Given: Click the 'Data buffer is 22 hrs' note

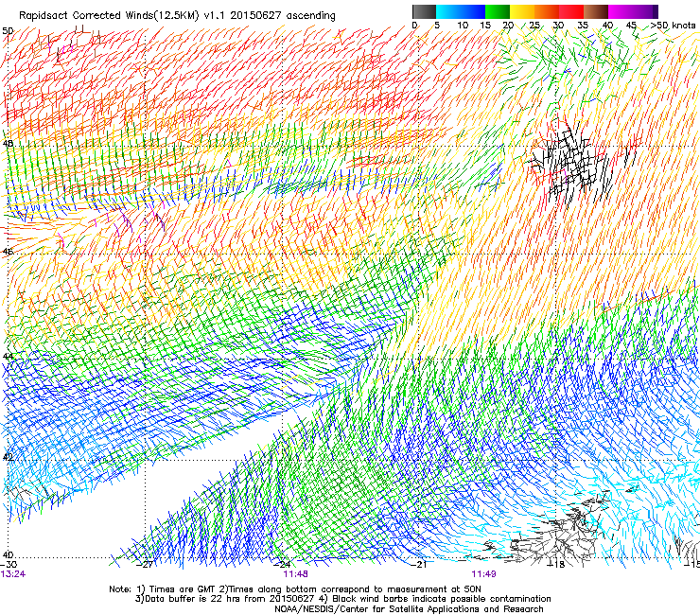Looking at the screenshot, I should pos(225,599).
